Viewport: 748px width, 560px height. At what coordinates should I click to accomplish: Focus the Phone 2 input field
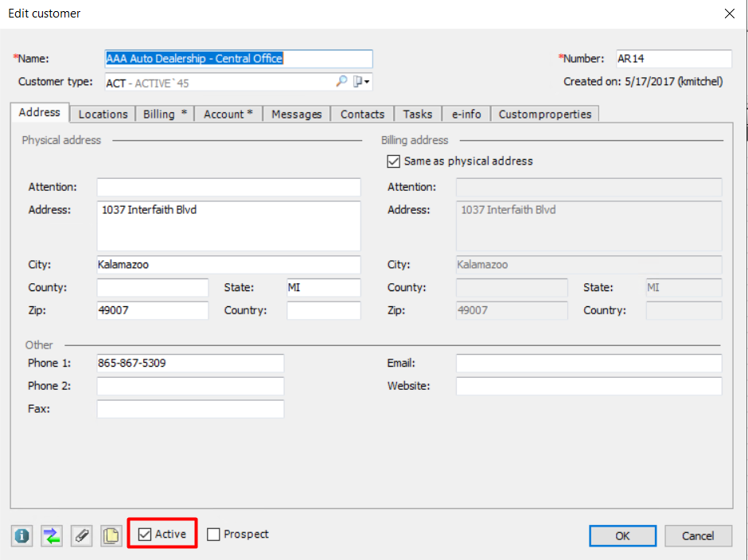(x=190, y=386)
